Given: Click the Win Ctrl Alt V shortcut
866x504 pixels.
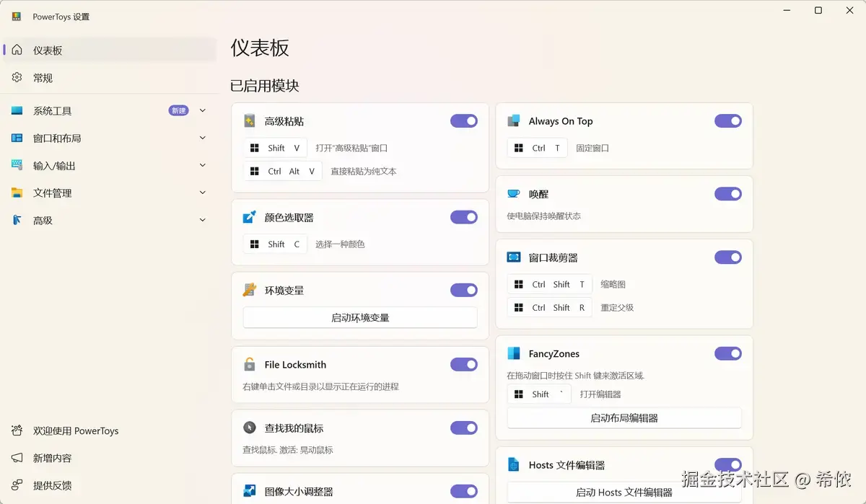Looking at the screenshot, I should point(283,172).
